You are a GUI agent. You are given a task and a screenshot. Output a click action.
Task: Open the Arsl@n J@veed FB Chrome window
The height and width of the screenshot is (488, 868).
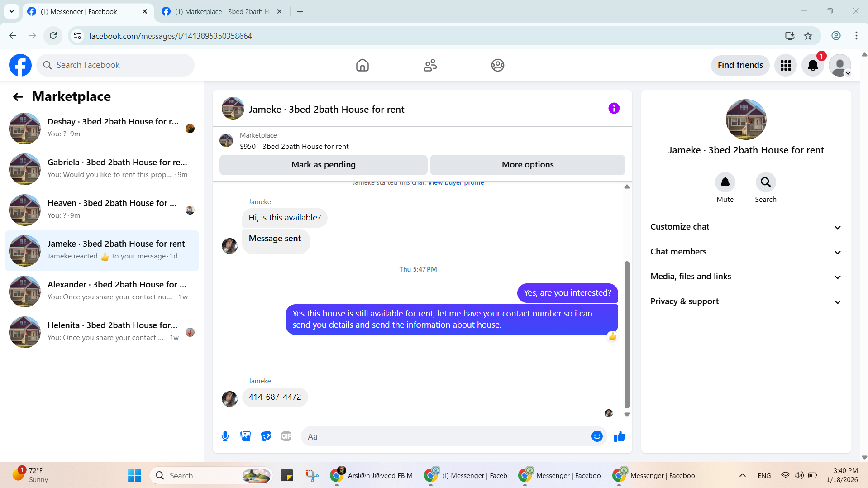[x=371, y=475]
